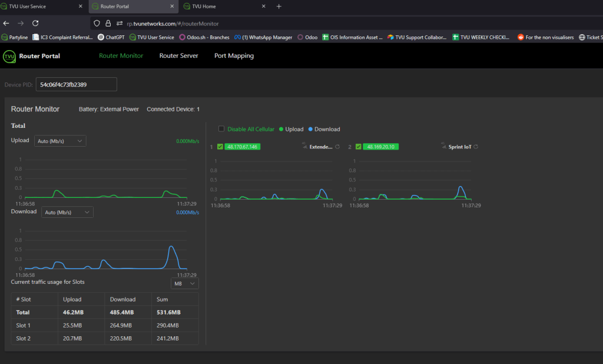Click the Connected Device: 1 text
603x364 pixels.
coord(173,110)
